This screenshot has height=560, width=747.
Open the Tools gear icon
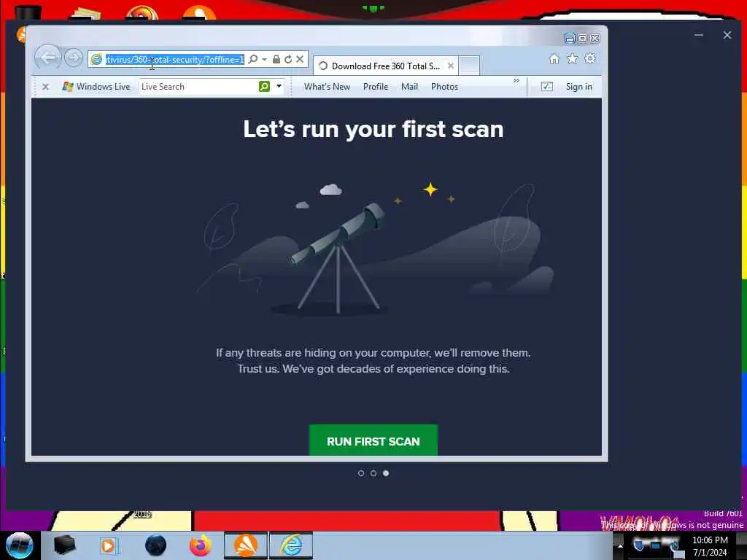(590, 58)
